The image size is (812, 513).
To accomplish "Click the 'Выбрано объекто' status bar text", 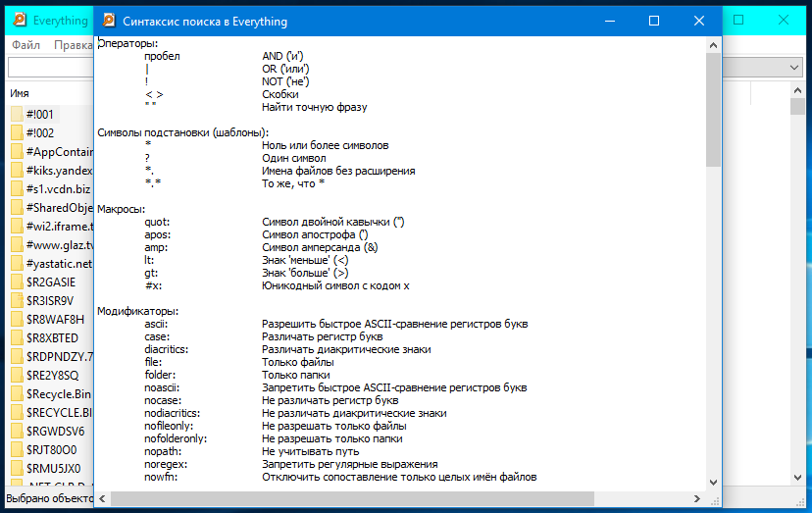I will point(50,498).
